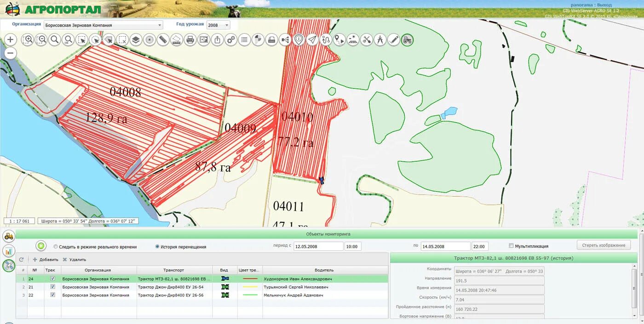Click the end time field 22:00
This screenshot has width=644, height=324.
tap(480, 246)
